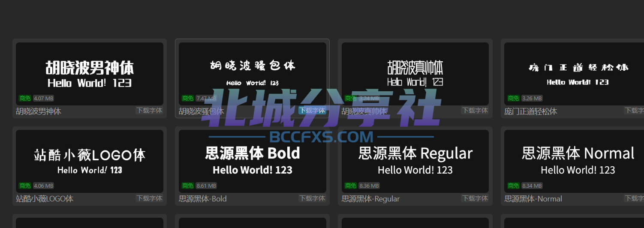The image size is (644, 228).
Task: Click 商免 badge on 思源黑体 Normal card
Action: 514,186
